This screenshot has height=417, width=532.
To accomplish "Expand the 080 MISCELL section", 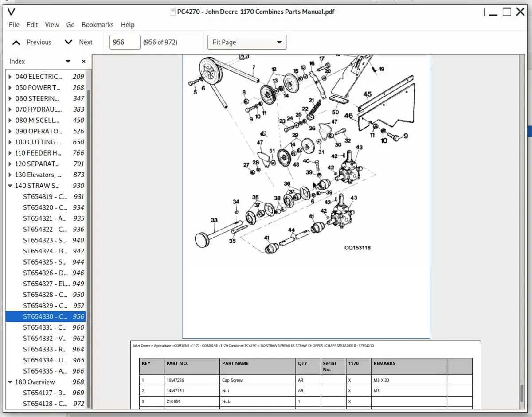I will tap(10, 120).
